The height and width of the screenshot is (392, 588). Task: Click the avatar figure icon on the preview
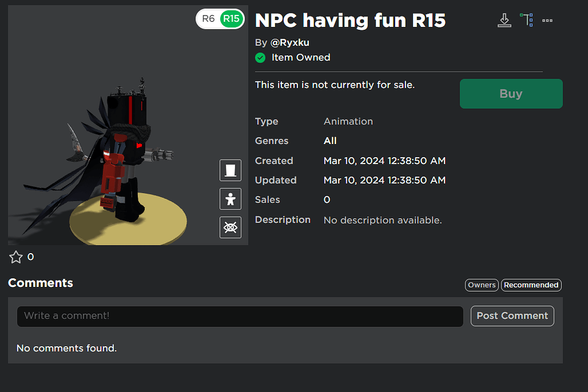(230, 199)
